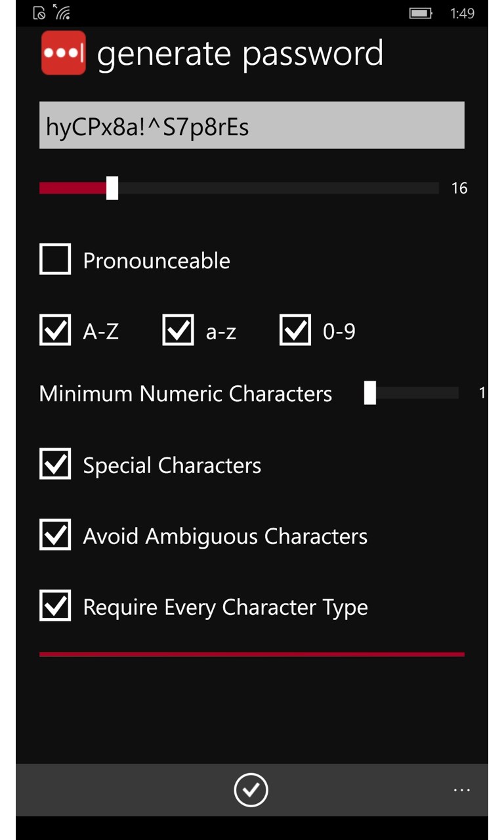Enable the Pronounceable checkbox
This screenshot has height=840, width=504.
click(x=55, y=259)
